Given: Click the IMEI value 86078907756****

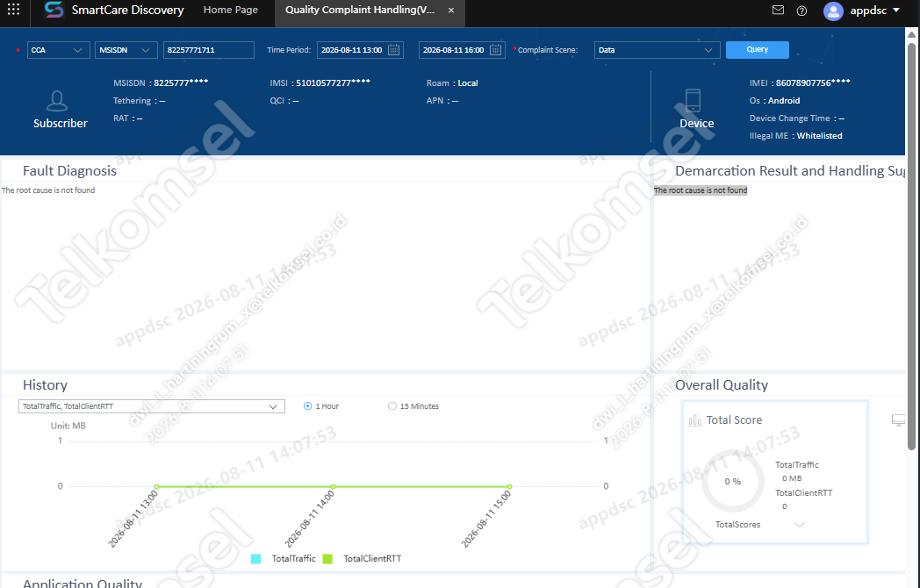Looking at the screenshot, I should coord(813,82).
